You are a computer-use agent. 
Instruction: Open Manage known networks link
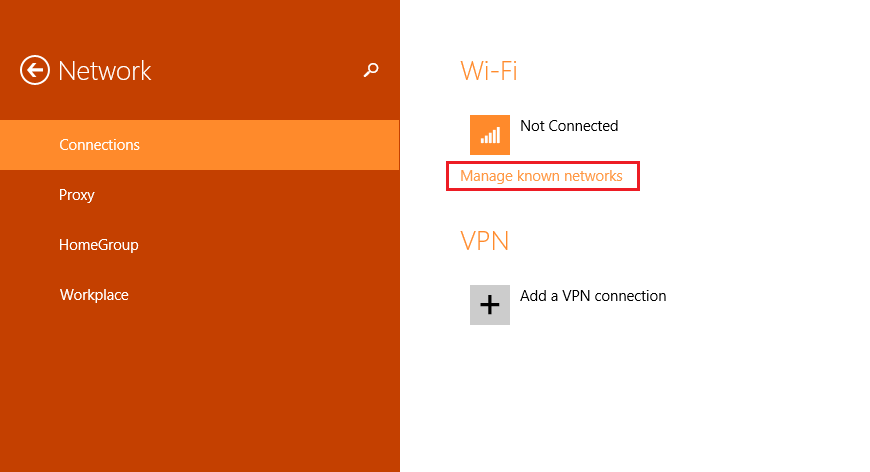pyautogui.click(x=541, y=176)
